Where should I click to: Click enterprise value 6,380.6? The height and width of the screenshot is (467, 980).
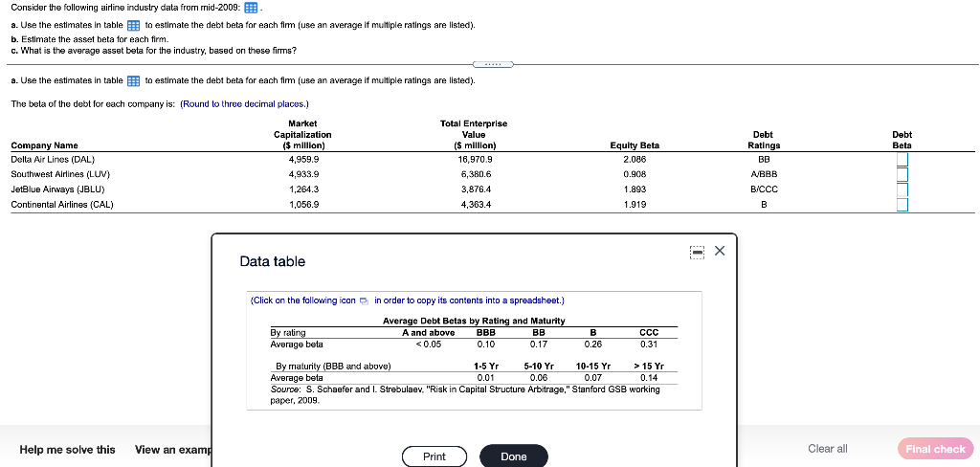coord(475,174)
